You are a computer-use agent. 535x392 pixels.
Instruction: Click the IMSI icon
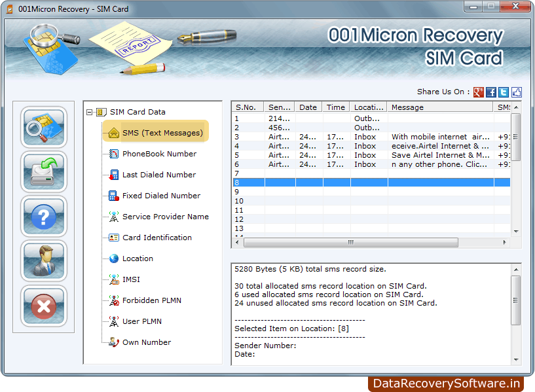point(114,279)
